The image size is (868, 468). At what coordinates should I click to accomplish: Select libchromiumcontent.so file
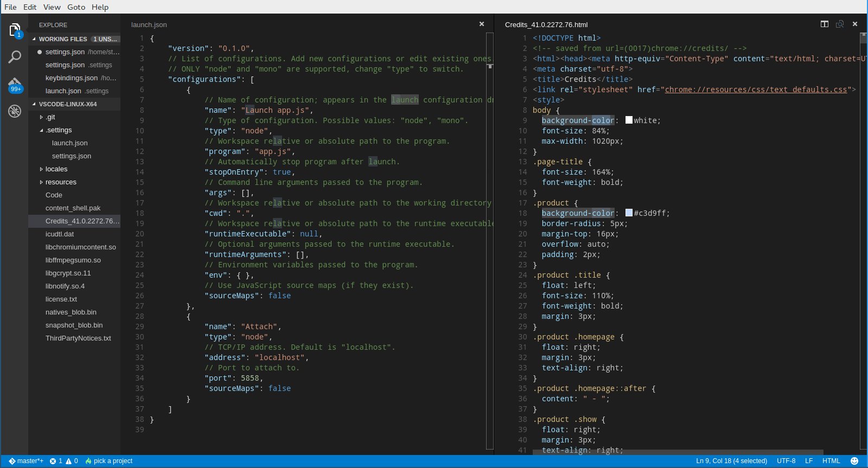point(74,247)
